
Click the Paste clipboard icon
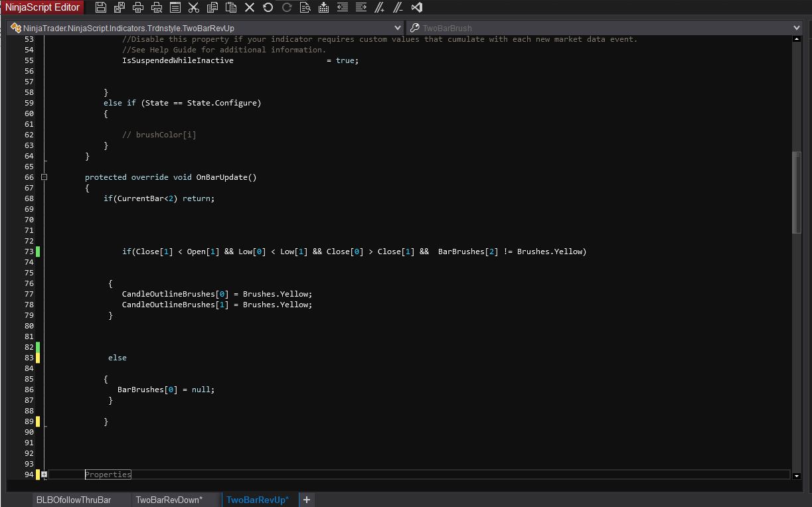tap(231, 7)
